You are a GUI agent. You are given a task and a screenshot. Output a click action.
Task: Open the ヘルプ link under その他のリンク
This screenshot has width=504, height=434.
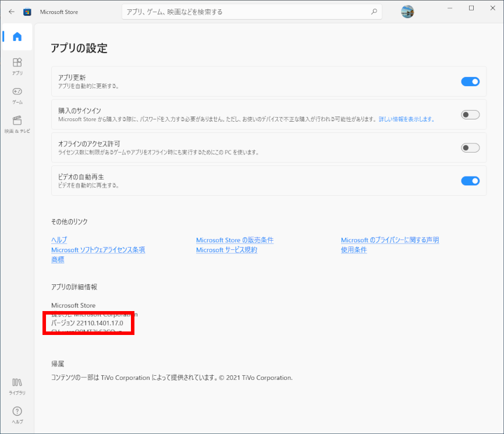point(59,240)
